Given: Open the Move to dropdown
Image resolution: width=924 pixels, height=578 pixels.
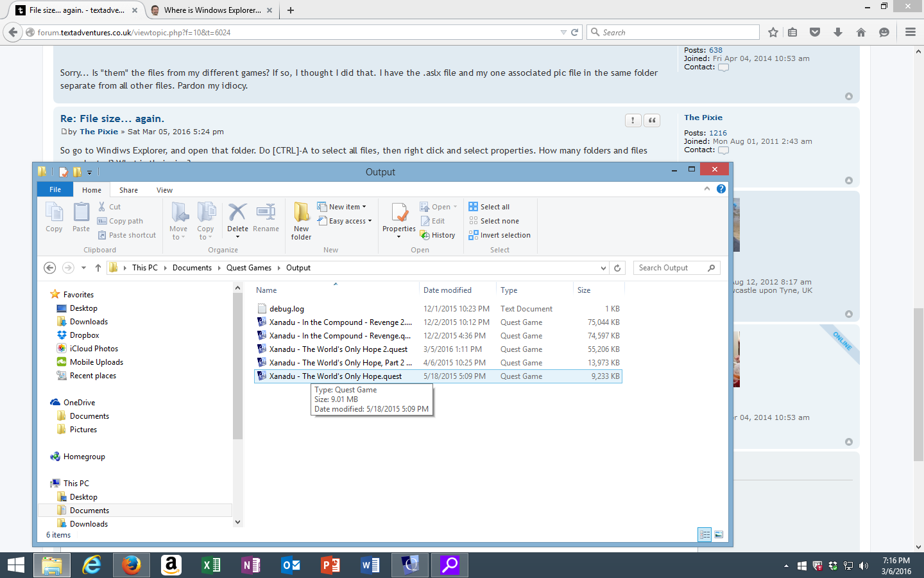Looking at the screenshot, I should 179,222.
